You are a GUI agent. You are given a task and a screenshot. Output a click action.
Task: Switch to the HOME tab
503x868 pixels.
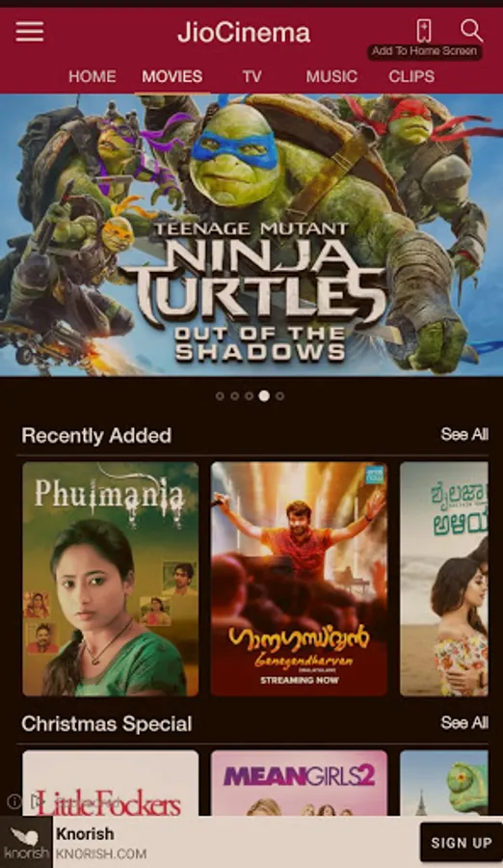tap(92, 76)
